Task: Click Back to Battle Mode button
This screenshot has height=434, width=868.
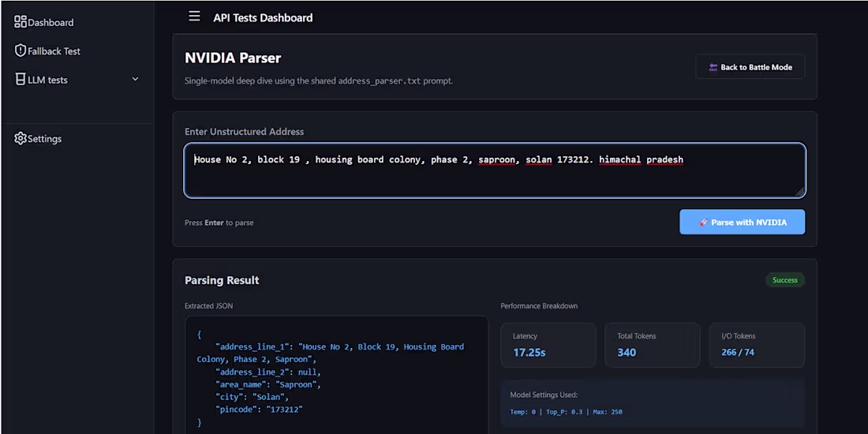Action: click(750, 67)
